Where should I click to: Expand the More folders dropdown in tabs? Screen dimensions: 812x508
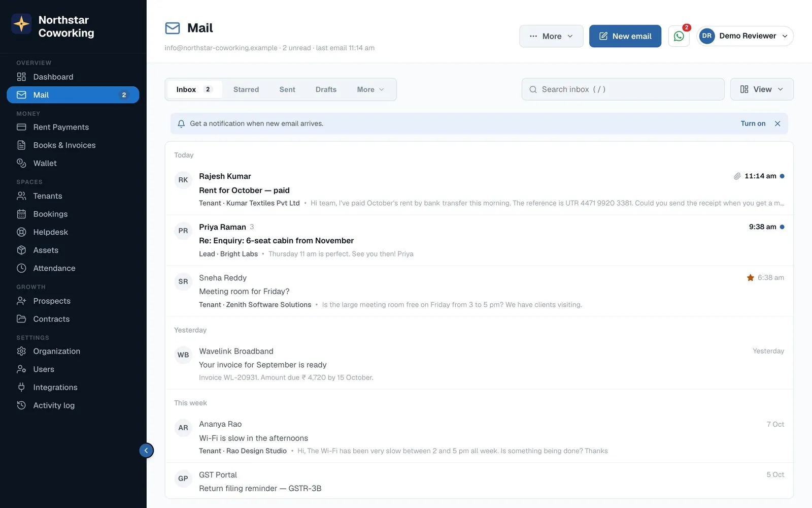pos(370,89)
